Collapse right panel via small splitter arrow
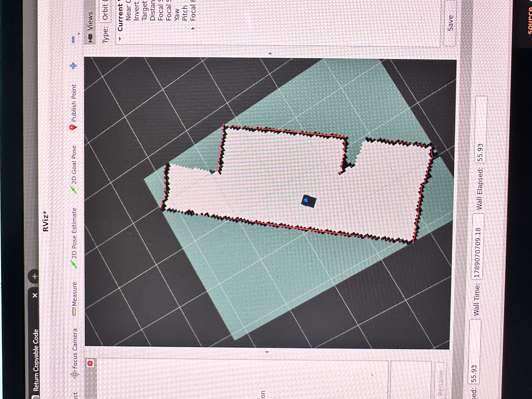This screenshot has height=399, width=532. [x=270, y=53]
